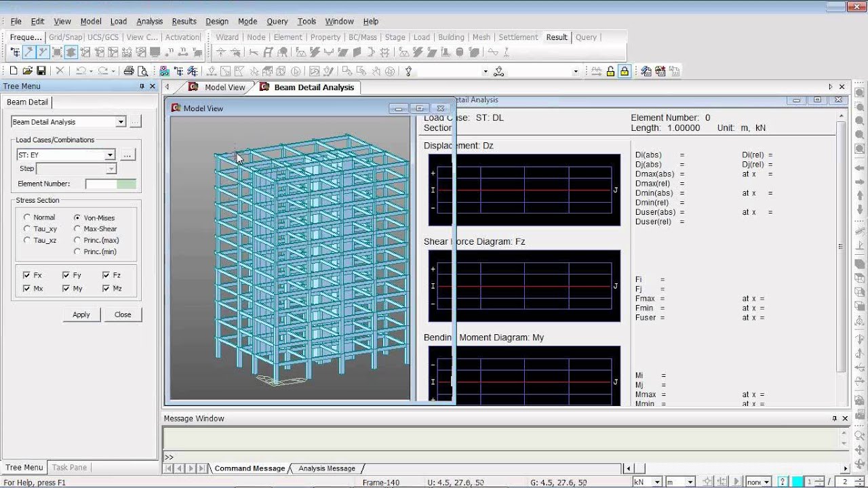Click the closed padlock lock icon
The width and height of the screenshot is (868, 488).
click(625, 70)
